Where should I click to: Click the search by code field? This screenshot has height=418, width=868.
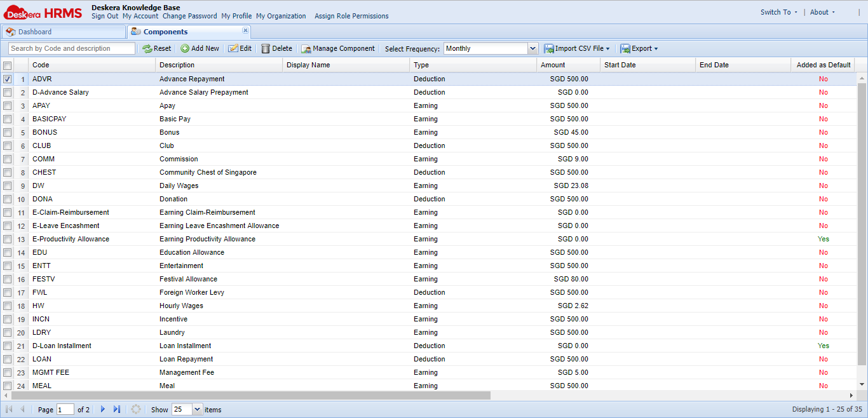pos(72,48)
